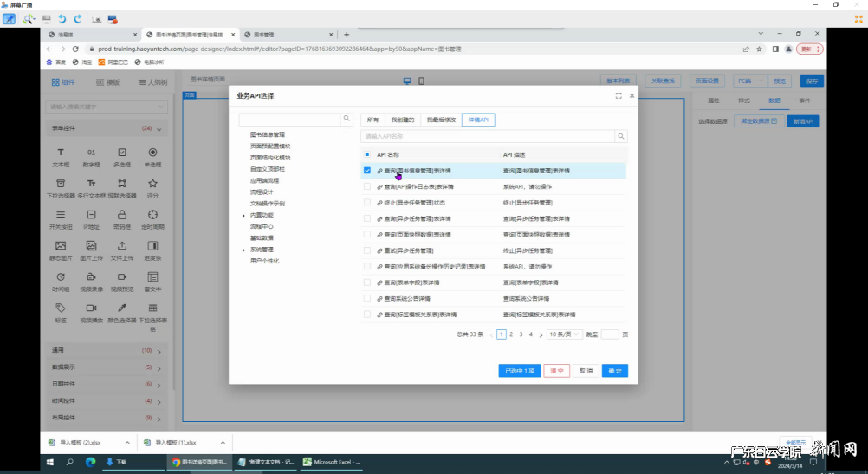Select the 静态图片 static image component icon
Image resolution: width=868 pixels, height=474 pixels.
pos(61,246)
